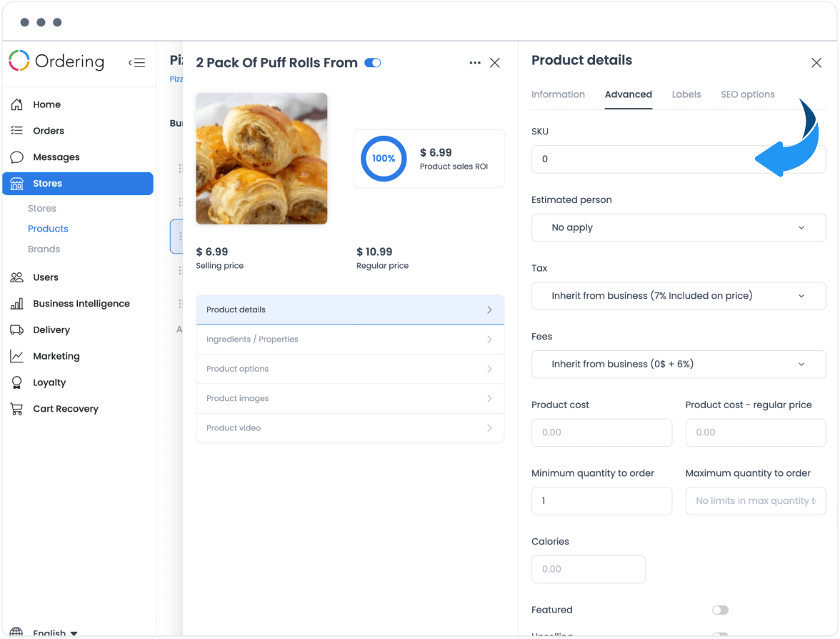The image size is (840, 639).
Task: Close the Product details panel
Action: click(x=816, y=63)
